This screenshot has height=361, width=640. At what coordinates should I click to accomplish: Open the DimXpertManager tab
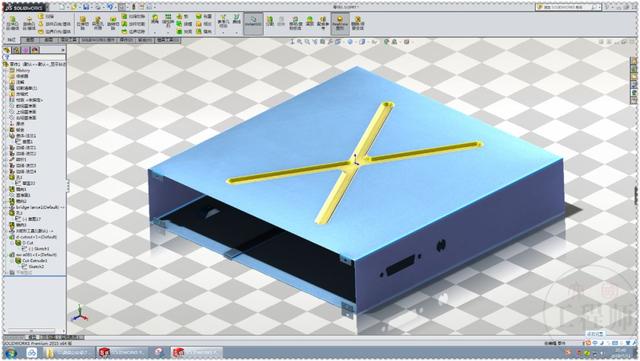coord(35,50)
